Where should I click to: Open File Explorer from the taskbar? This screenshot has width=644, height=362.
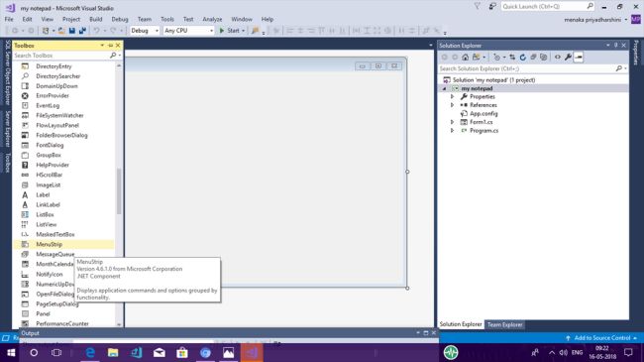pyautogui.click(x=113, y=352)
